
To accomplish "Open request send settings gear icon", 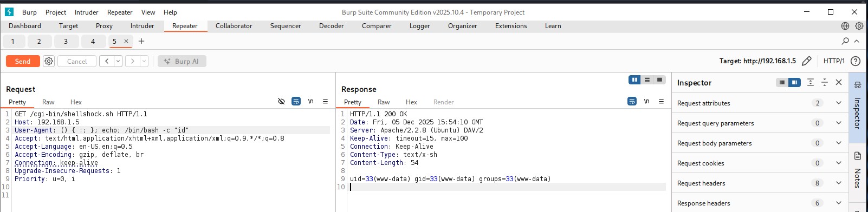I will click(x=49, y=61).
